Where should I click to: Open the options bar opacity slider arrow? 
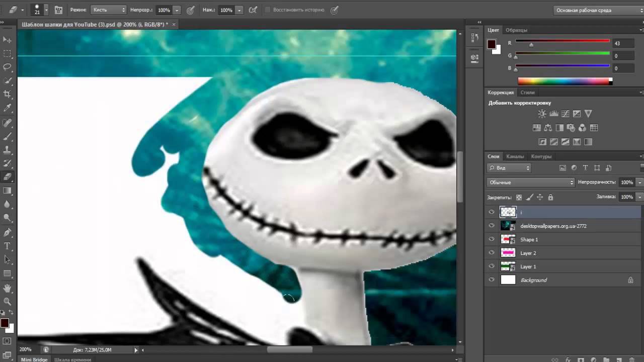point(177,10)
